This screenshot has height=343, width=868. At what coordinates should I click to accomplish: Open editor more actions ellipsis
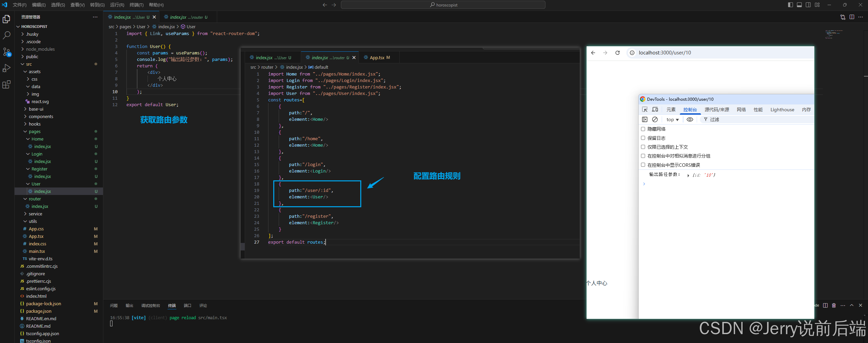click(x=861, y=17)
